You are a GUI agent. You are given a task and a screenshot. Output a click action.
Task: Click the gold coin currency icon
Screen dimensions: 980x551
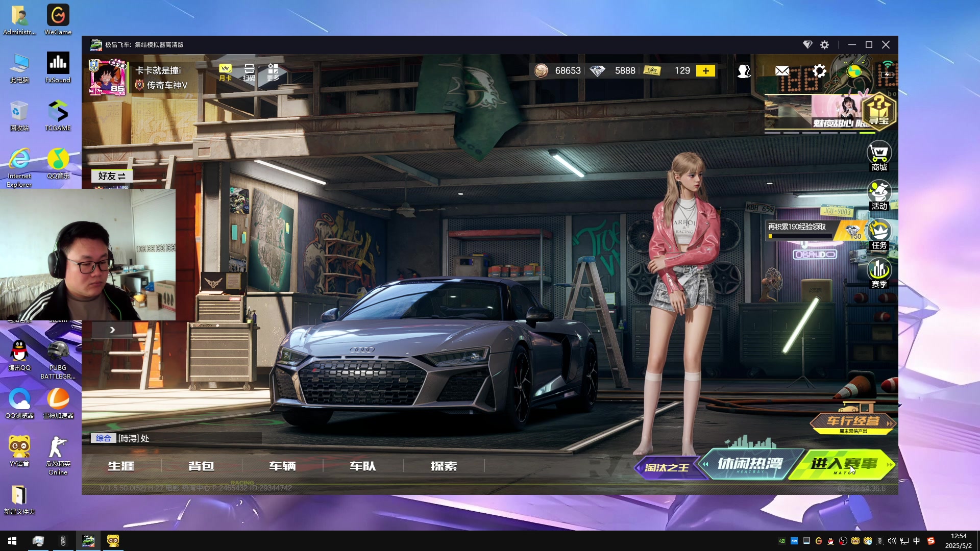[541, 71]
